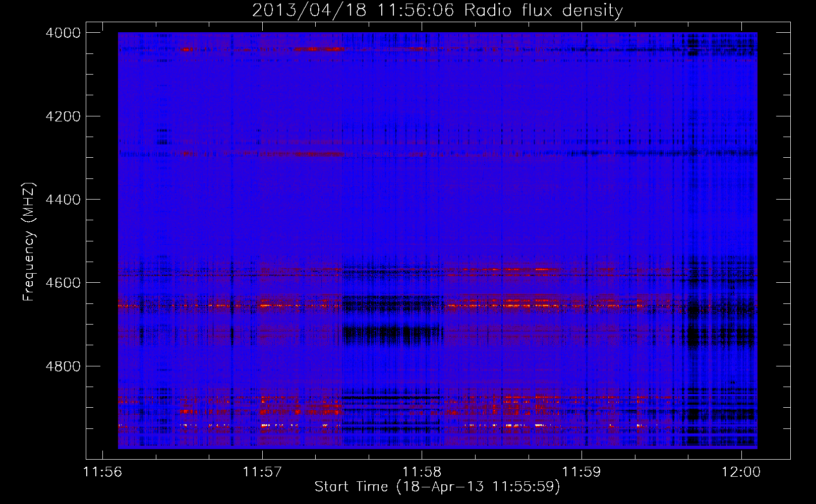Click the 4200 frequency tick label
This screenshot has height=504, width=816.
click(63, 116)
